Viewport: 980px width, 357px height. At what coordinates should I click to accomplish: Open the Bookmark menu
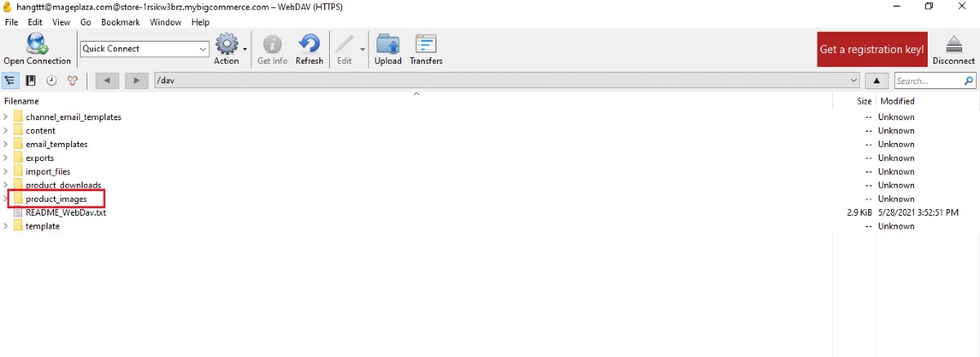pos(120,22)
